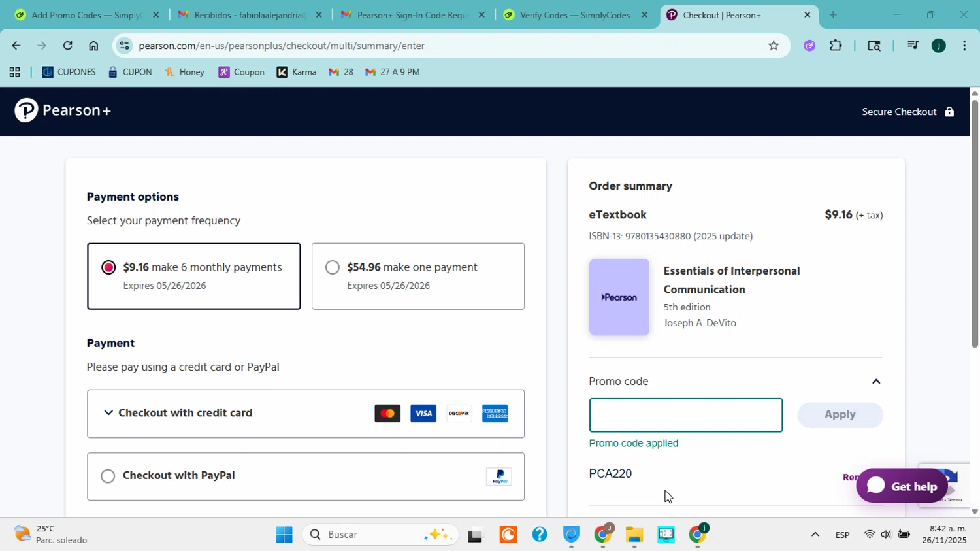The image size is (980, 551).
Task: Open tab search side panel icon
Action: (x=874, y=46)
